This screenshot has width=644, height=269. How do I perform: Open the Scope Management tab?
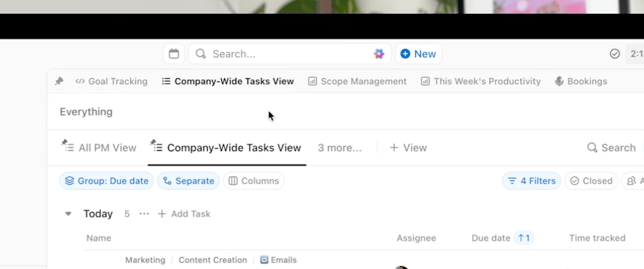[x=357, y=81]
